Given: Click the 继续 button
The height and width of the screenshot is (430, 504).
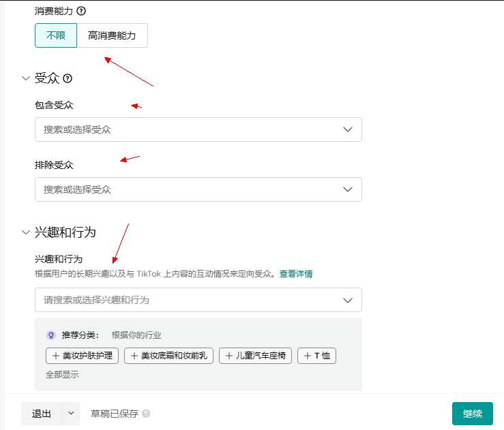Looking at the screenshot, I should tap(472, 414).
